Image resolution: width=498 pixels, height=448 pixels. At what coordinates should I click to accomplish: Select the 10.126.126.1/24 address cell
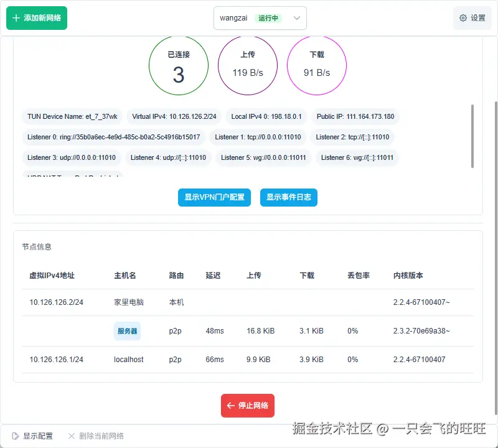56,360
